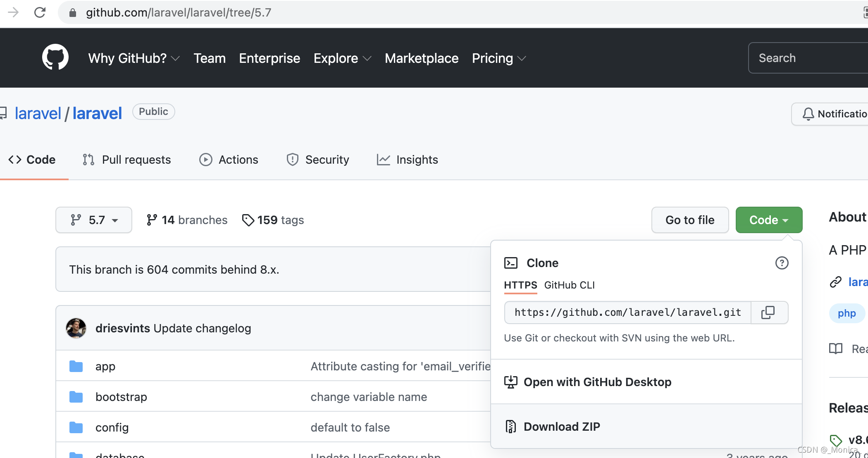
Task: Click Download ZIP option
Action: click(561, 427)
